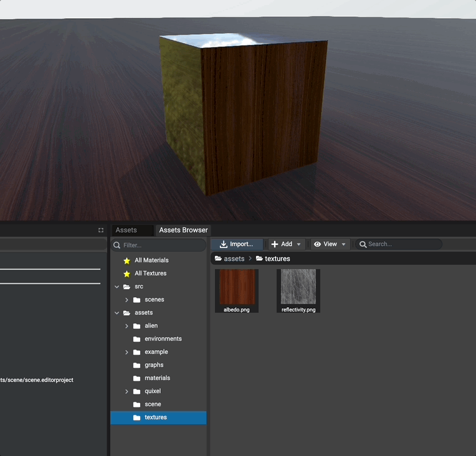
Task: Open the materials folder
Action: pyautogui.click(x=158, y=378)
